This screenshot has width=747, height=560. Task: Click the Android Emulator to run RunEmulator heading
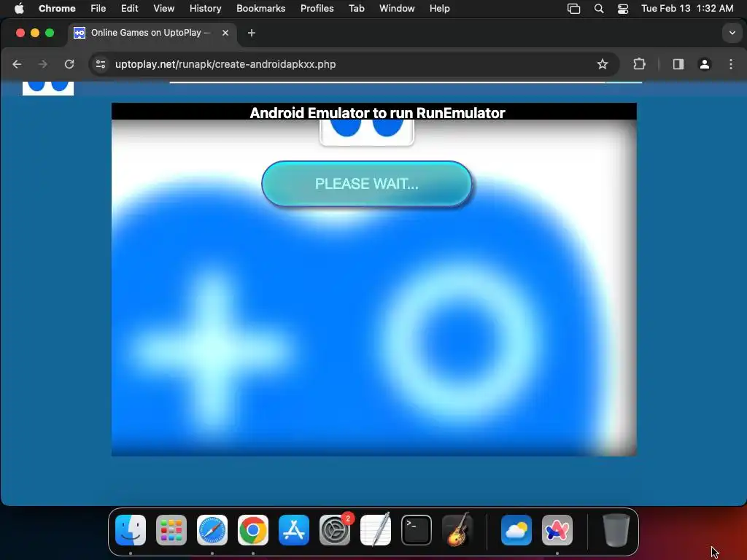tap(377, 113)
